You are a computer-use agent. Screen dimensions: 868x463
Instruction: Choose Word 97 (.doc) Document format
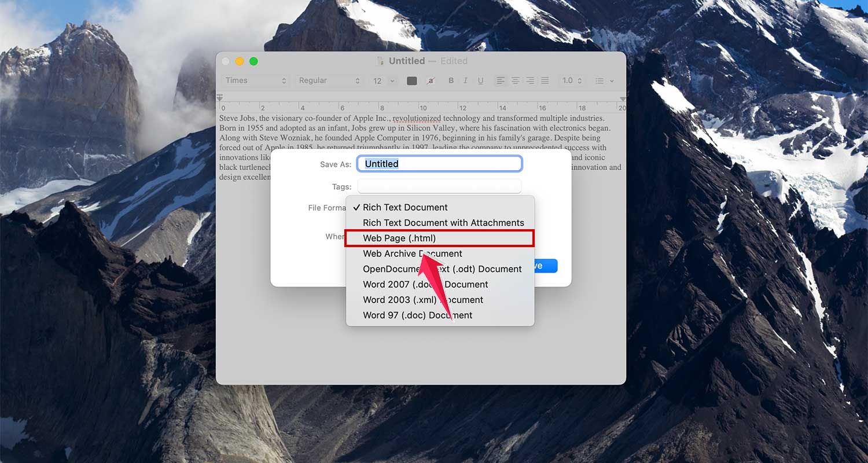tap(417, 315)
